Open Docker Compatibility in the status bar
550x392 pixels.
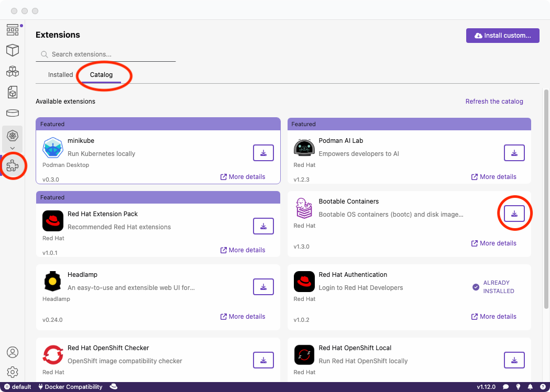click(70, 387)
